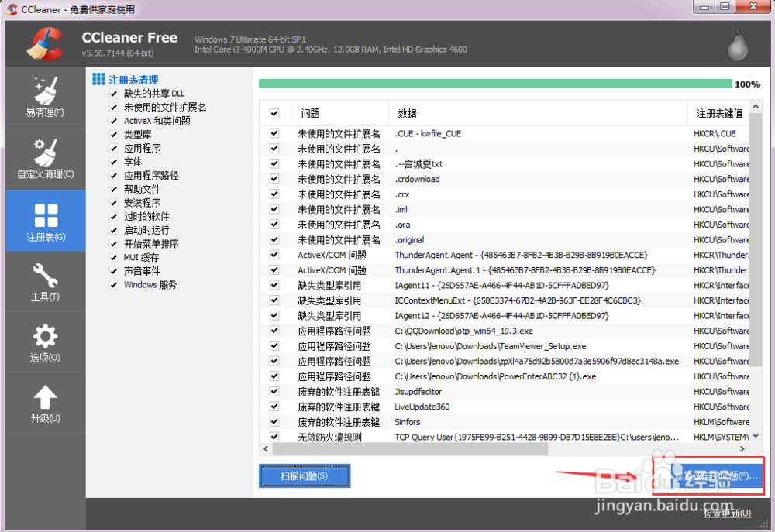Viewport: 775px width, 532px height.
Task: Click the 检查更新(U) link
Action: pyautogui.click(x=727, y=513)
